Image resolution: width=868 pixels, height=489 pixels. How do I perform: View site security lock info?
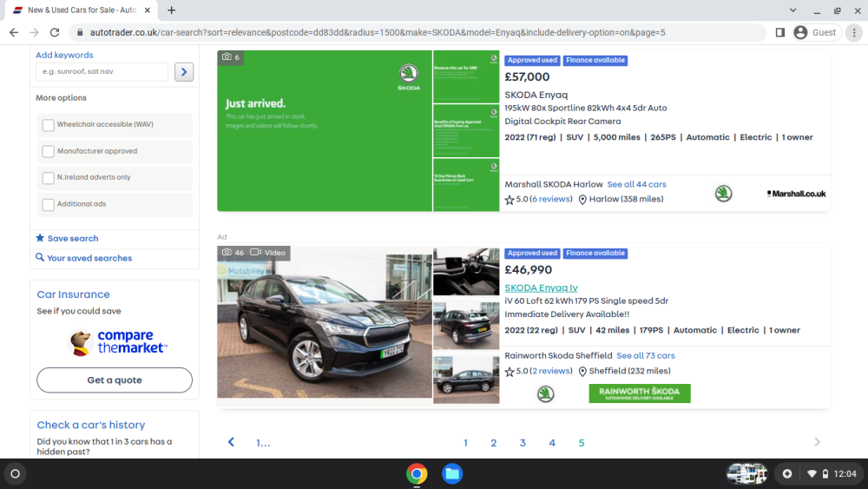tap(80, 33)
